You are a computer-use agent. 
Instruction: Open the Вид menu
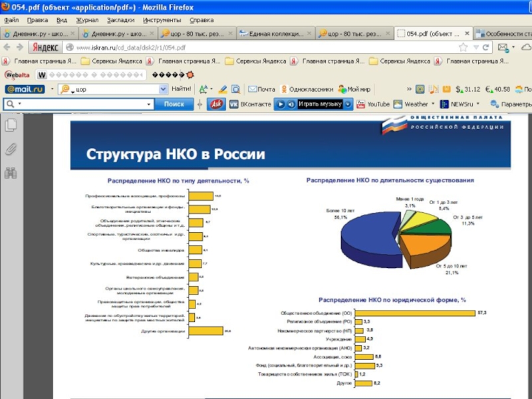[62, 20]
